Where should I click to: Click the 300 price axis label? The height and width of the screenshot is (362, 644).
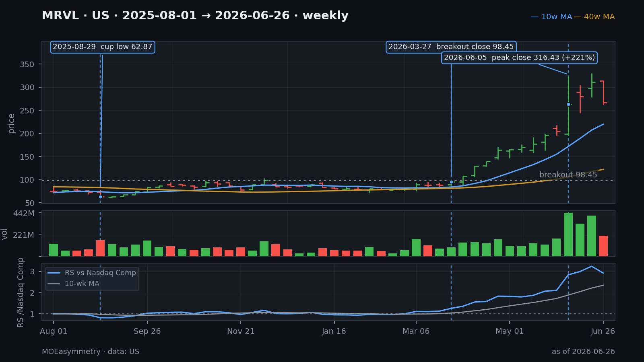[x=27, y=87]
